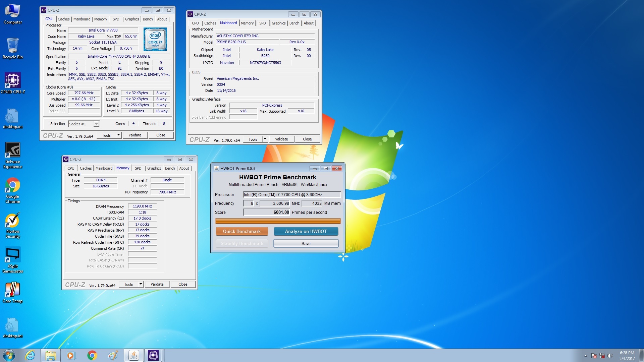The width and height of the screenshot is (644, 362).
Task: Switch to Java HWBOT Prime taskbar item
Action: pyautogui.click(x=134, y=355)
